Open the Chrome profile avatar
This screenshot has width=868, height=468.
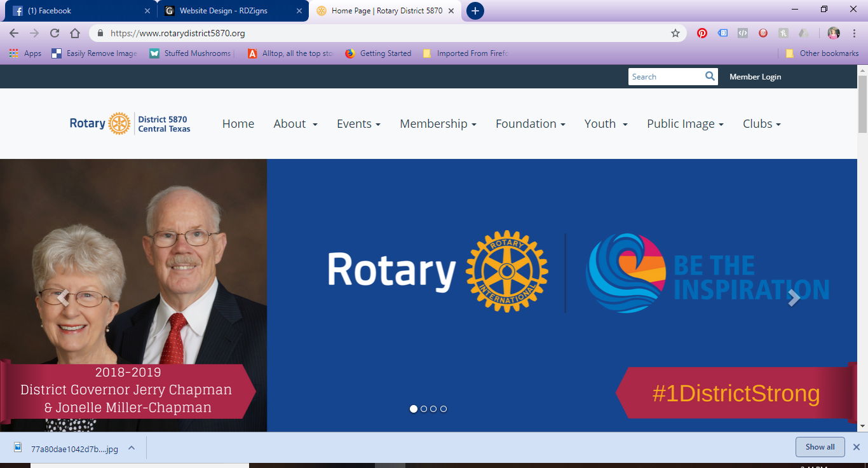click(834, 33)
